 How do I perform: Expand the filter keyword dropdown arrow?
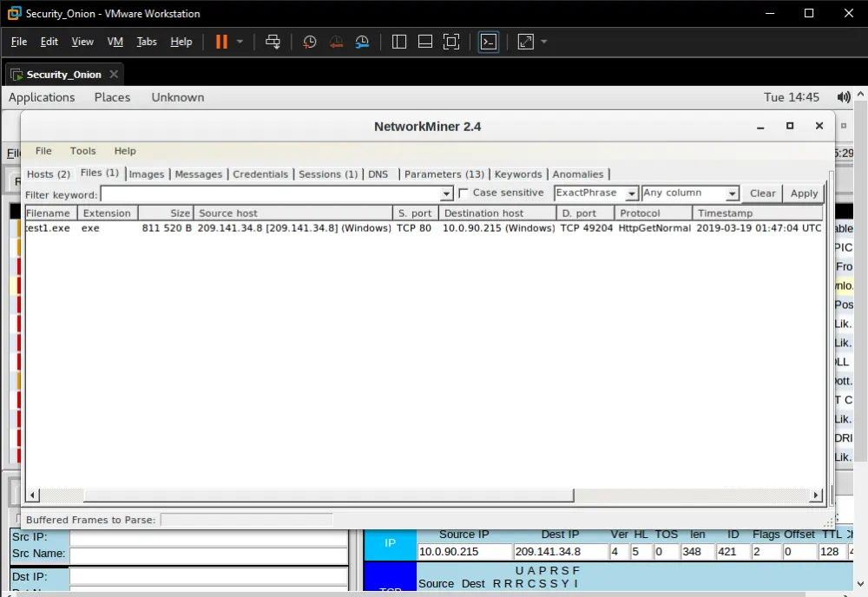(x=447, y=194)
